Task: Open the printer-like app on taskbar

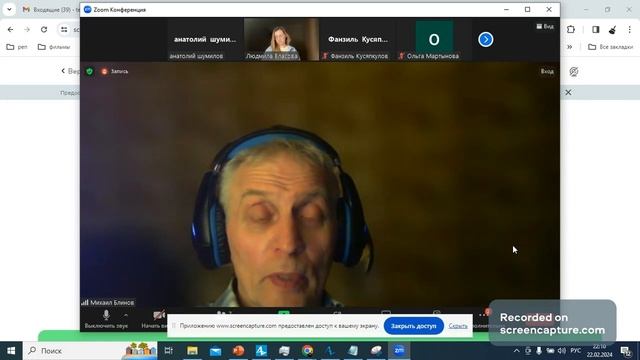Action: click(x=284, y=351)
